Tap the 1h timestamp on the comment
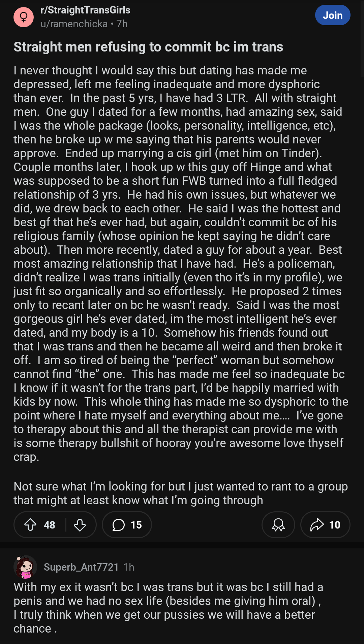Viewport: 364px width, 644px height. click(x=129, y=567)
